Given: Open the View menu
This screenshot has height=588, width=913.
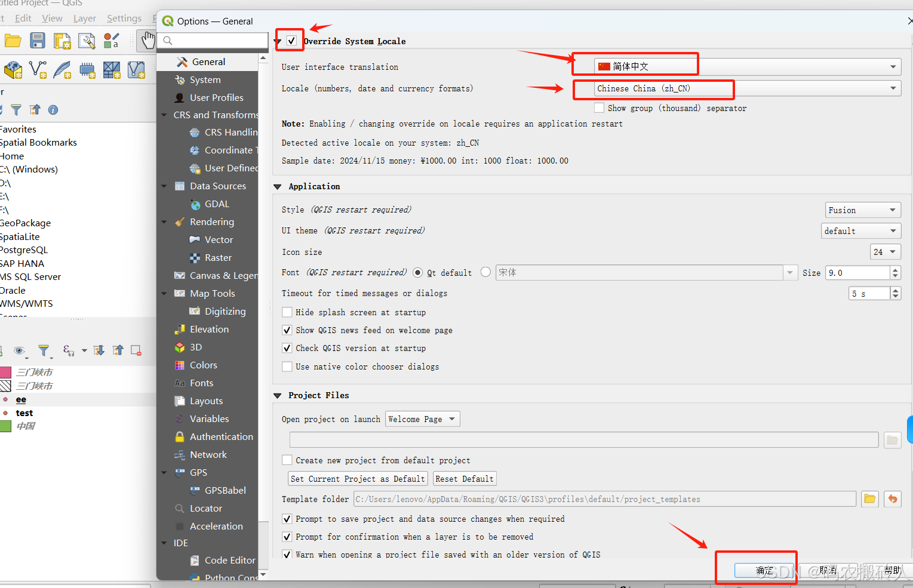Looking at the screenshot, I should pos(52,18).
